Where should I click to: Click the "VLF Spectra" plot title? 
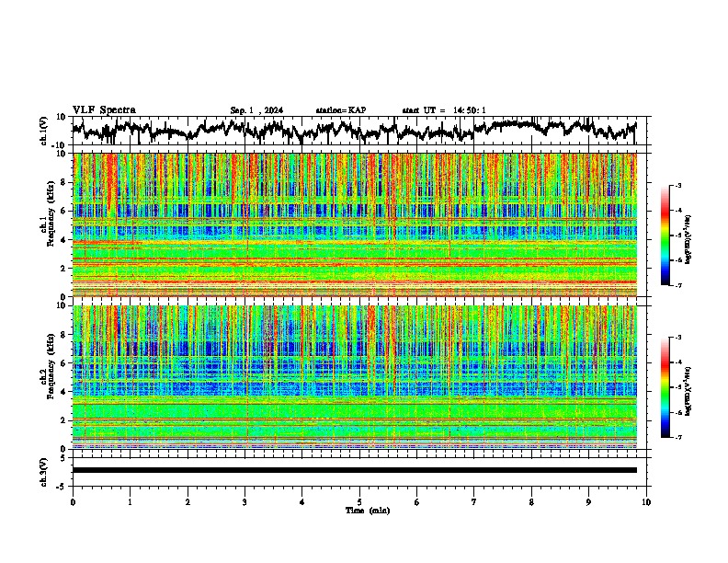(104, 110)
